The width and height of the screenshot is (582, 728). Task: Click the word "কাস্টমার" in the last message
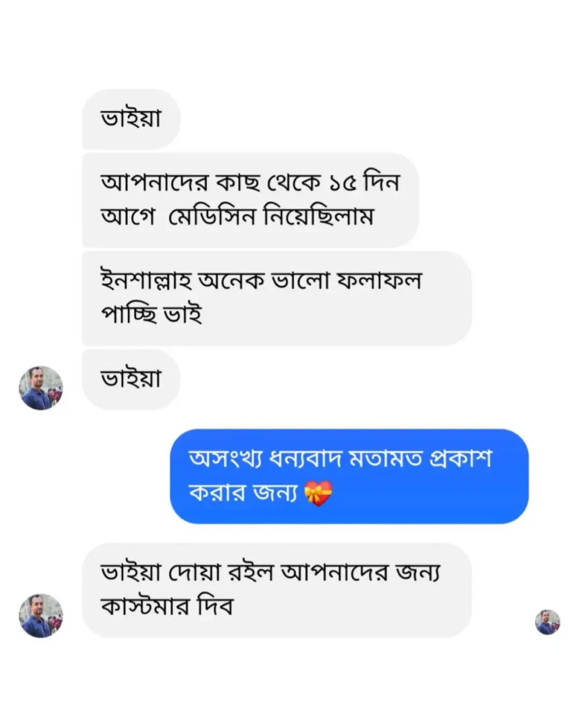click(145, 607)
